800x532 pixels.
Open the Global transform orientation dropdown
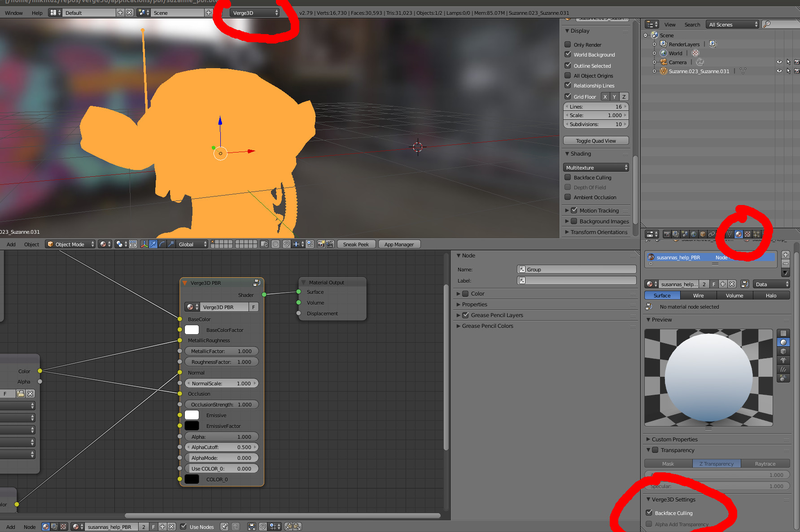[192, 244]
